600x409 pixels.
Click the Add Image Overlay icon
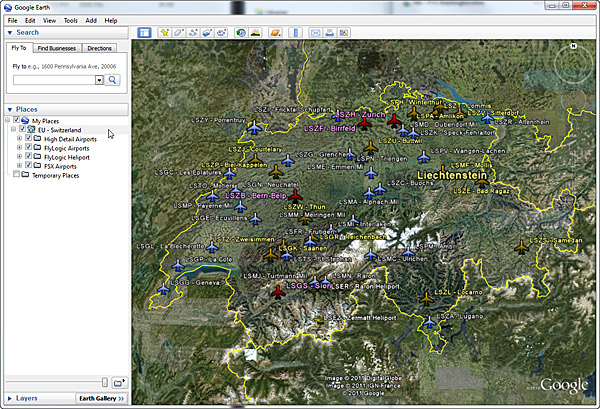point(206,33)
